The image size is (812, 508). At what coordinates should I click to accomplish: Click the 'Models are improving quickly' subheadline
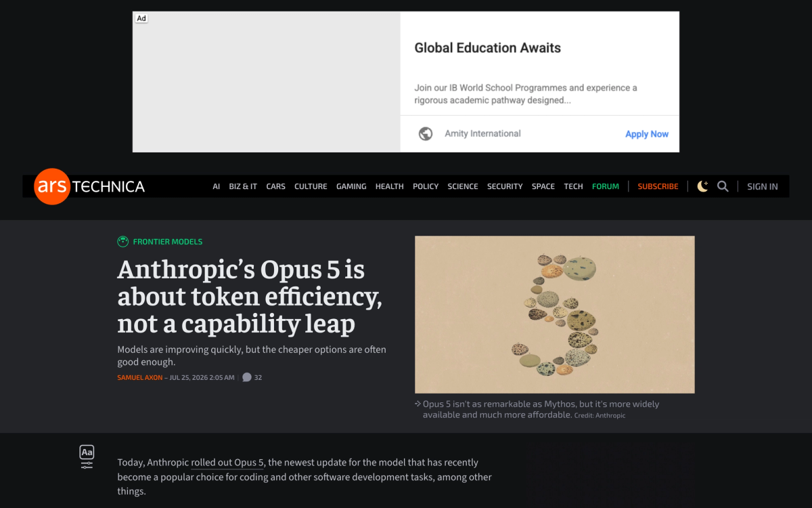[x=252, y=356]
